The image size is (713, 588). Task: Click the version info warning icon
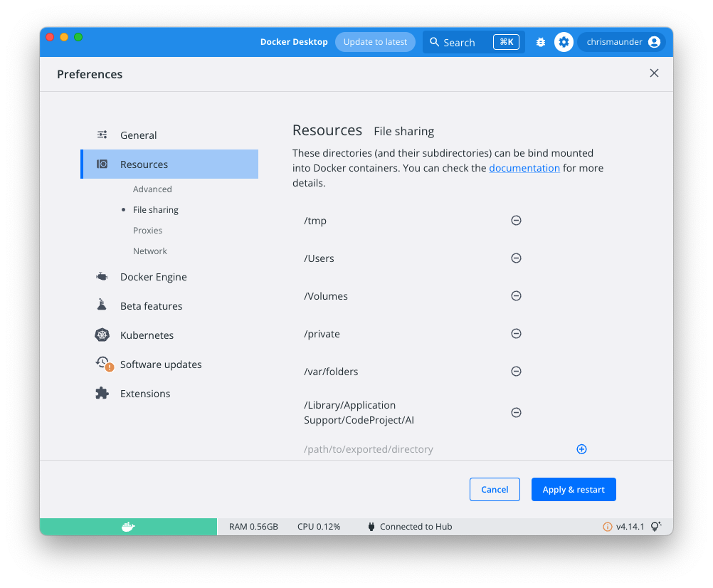point(608,527)
